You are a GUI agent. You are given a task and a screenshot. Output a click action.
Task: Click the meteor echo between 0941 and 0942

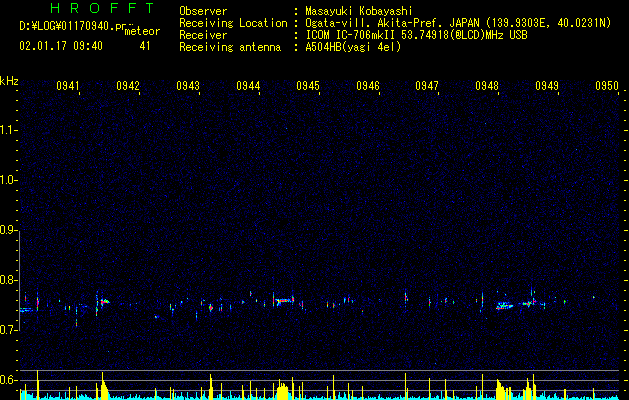[x=103, y=301]
